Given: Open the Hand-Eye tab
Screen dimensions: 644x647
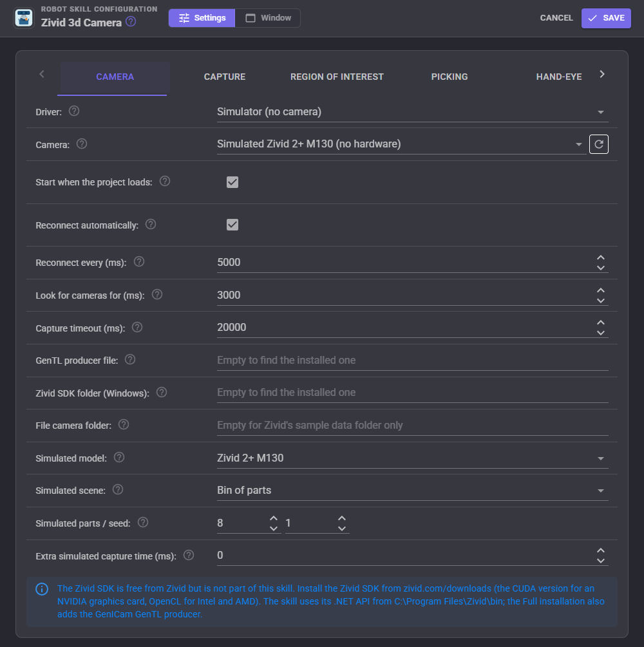Looking at the screenshot, I should click(x=558, y=77).
